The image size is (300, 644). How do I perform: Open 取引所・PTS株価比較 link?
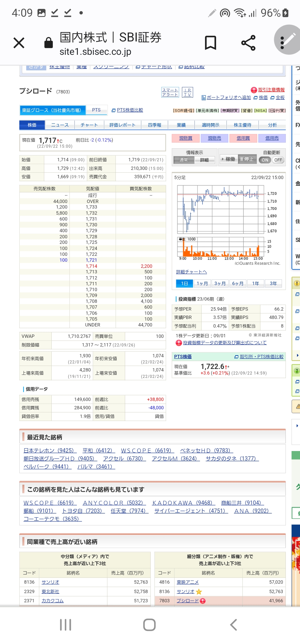pos(262,357)
